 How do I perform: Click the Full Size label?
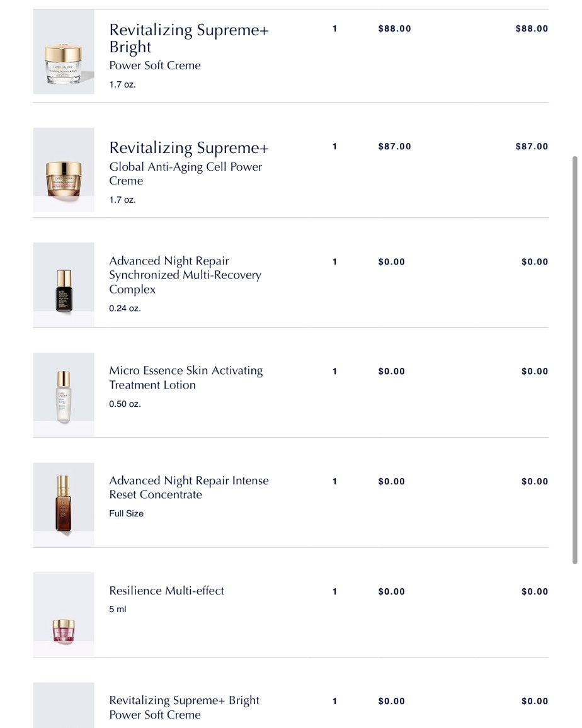[x=126, y=514]
